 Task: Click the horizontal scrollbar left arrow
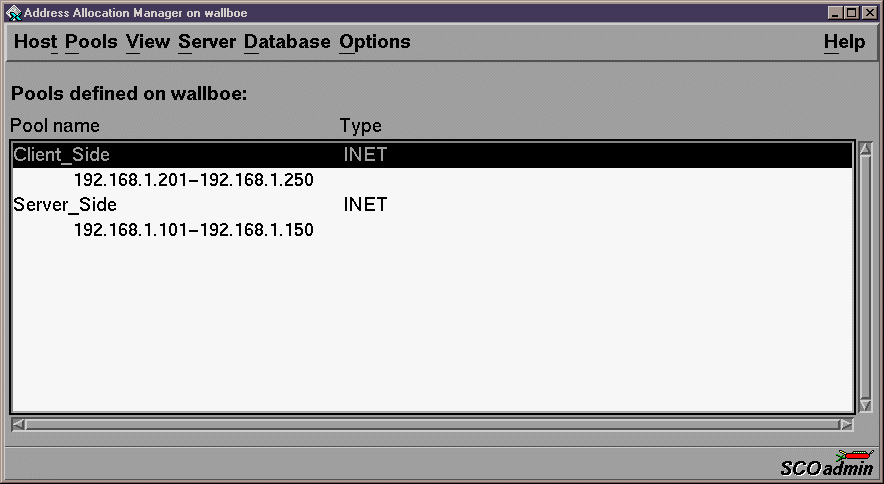pos(18,424)
